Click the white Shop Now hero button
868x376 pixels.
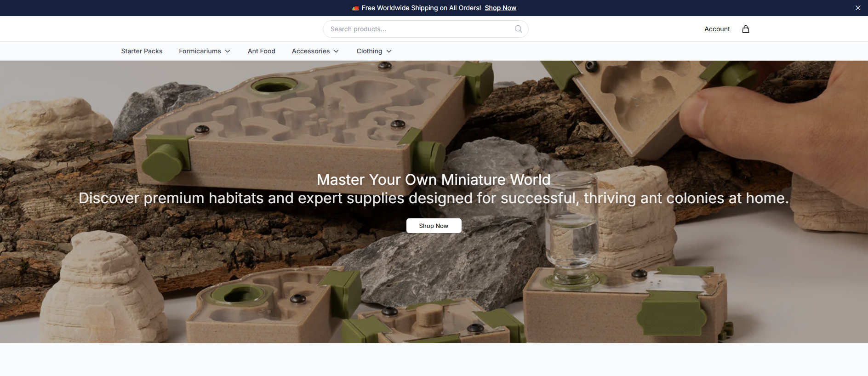434,226
